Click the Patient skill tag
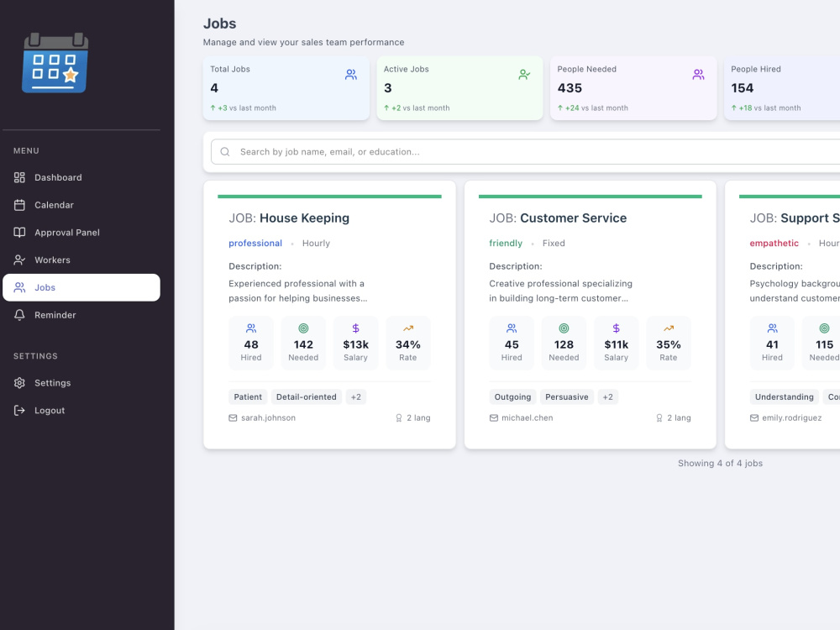The height and width of the screenshot is (630, 840). [x=248, y=397]
